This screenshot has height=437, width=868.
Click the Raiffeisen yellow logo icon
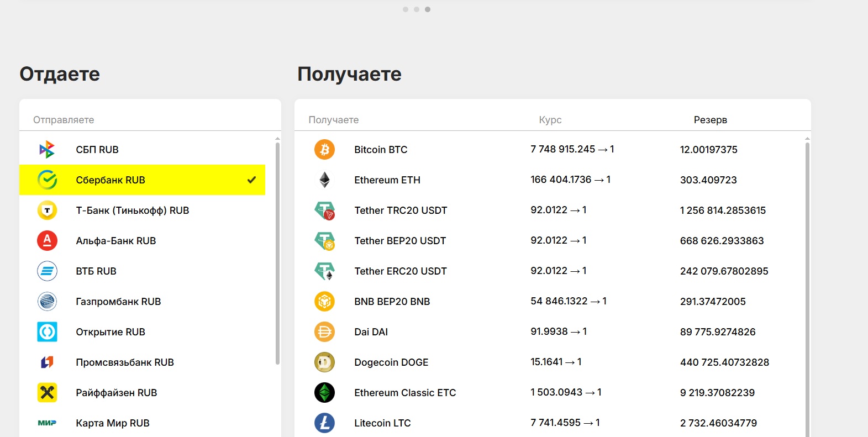[47, 393]
